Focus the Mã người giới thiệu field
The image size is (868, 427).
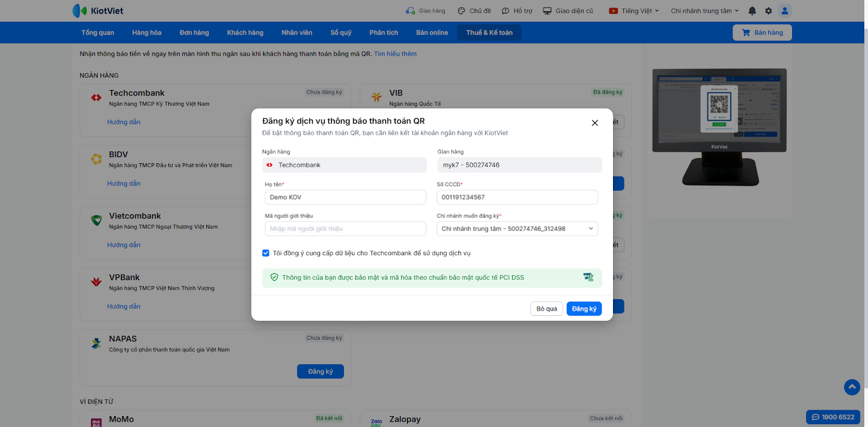346,229
